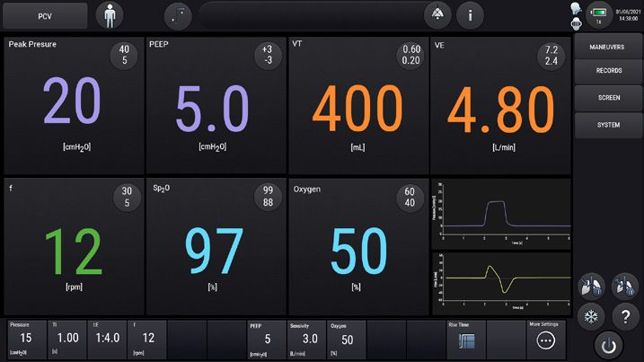Screen dimensions: 644x362
Task: Activate the left lung hold maneuver icon
Action: pyautogui.click(x=590, y=286)
